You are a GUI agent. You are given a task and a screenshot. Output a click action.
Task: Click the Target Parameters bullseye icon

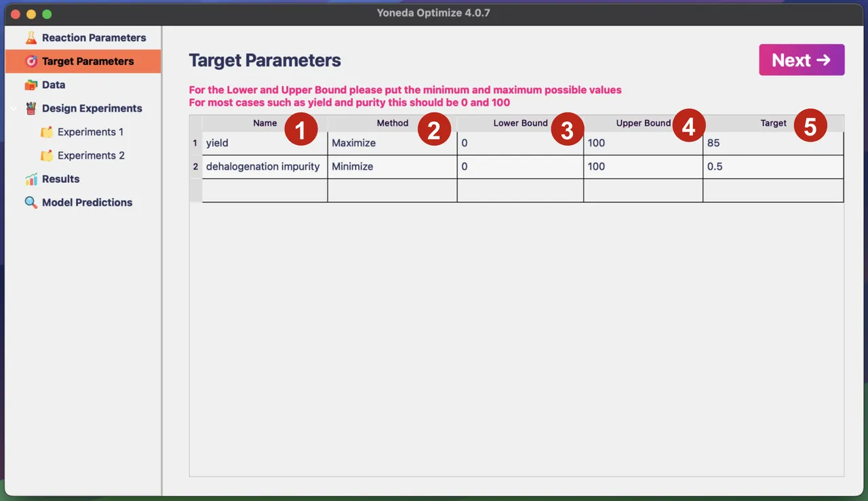pyautogui.click(x=31, y=61)
